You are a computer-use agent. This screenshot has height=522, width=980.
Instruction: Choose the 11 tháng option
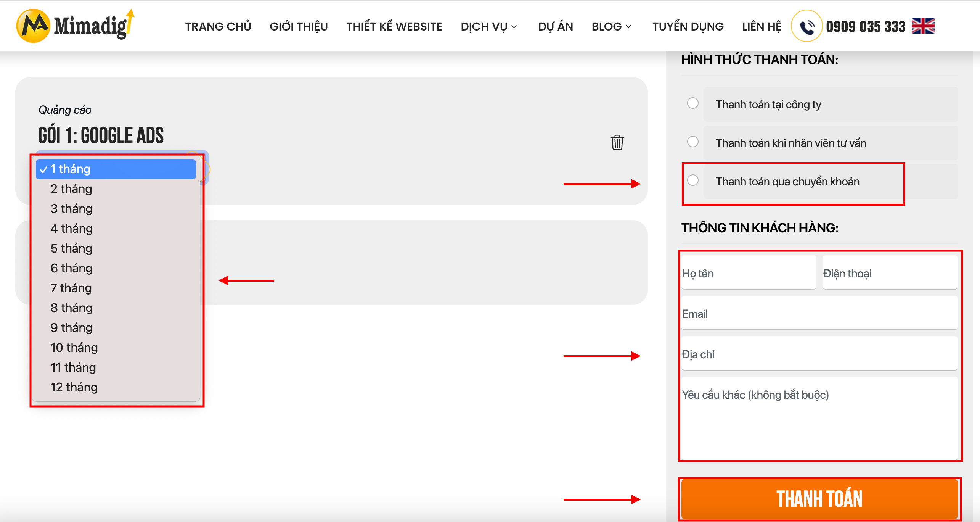(116, 367)
